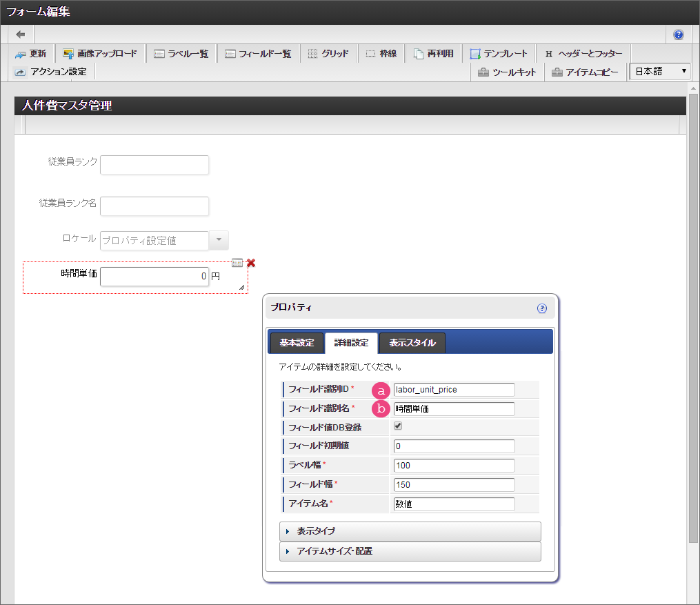
Task: Click the 従業員ランク input field
Action: pos(154,165)
